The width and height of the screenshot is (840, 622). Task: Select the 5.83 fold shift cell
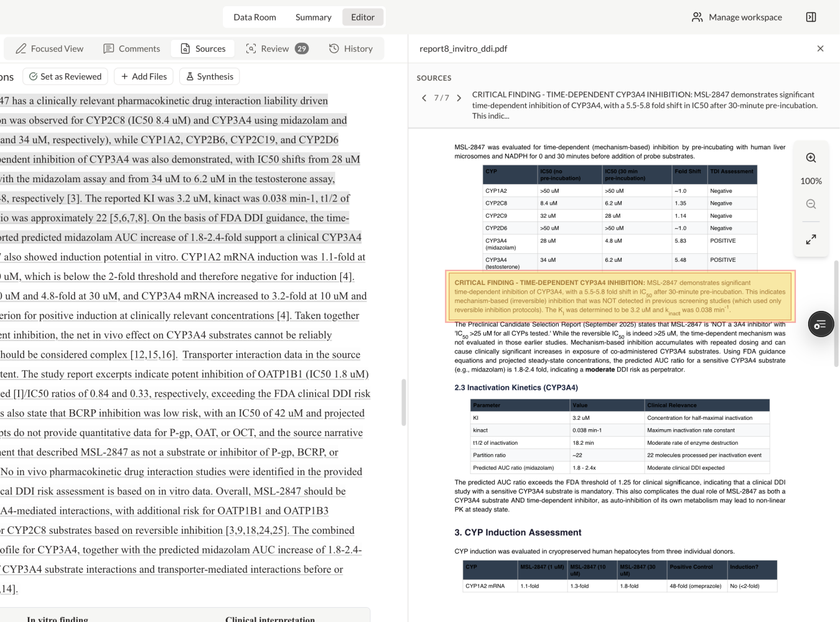point(689,244)
